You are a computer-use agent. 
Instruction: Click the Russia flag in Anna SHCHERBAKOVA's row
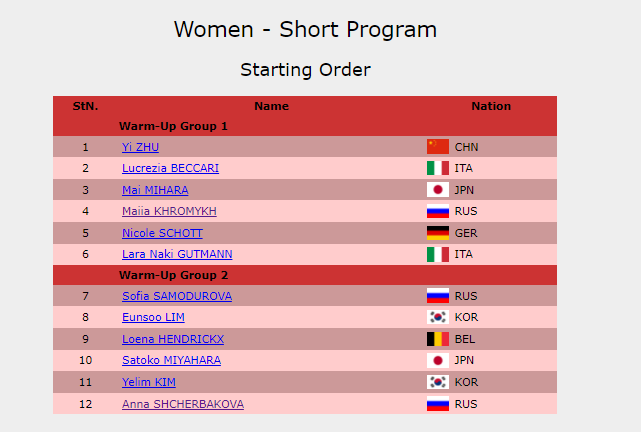coord(437,404)
